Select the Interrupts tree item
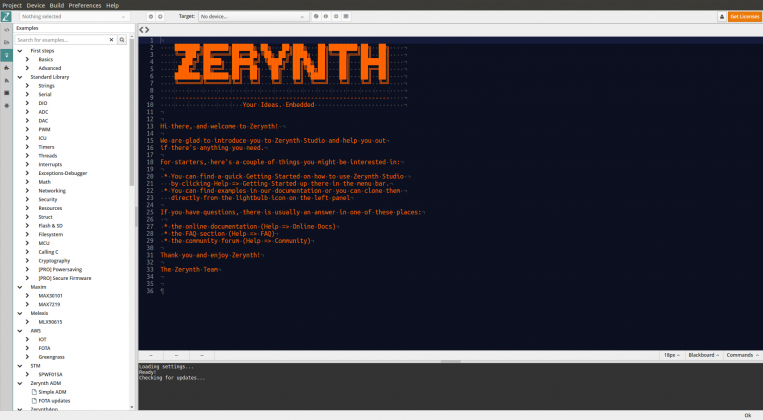Screen dimensions: 763x420 pyautogui.click(x=50, y=164)
